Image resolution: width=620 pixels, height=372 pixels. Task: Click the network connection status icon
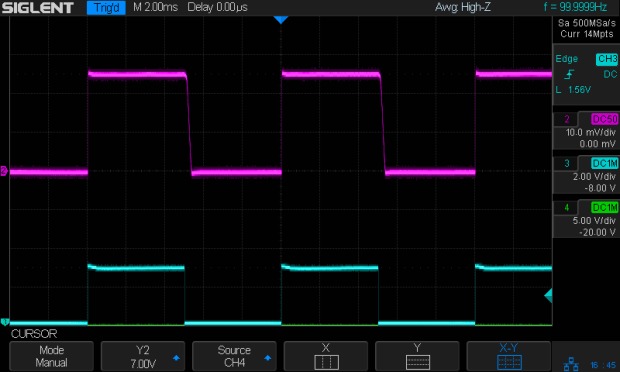tap(571, 364)
